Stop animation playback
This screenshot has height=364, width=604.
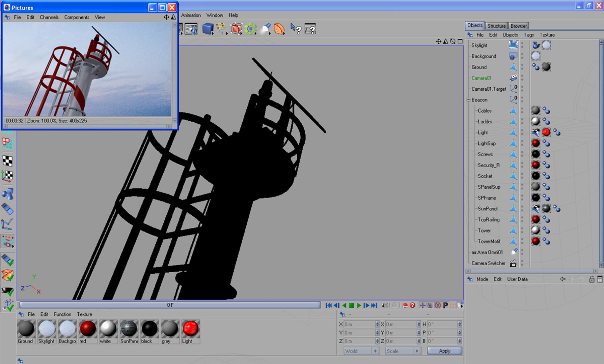(x=351, y=305)
